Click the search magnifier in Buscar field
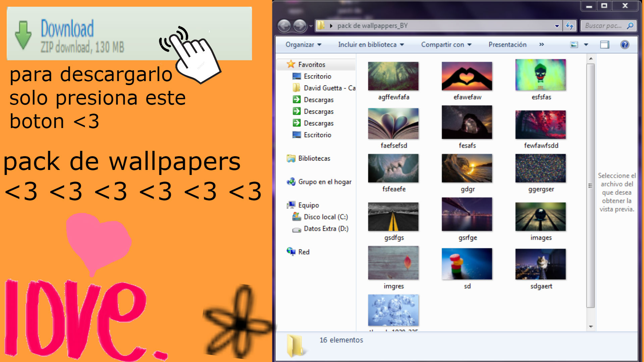 tap(631, 25)
